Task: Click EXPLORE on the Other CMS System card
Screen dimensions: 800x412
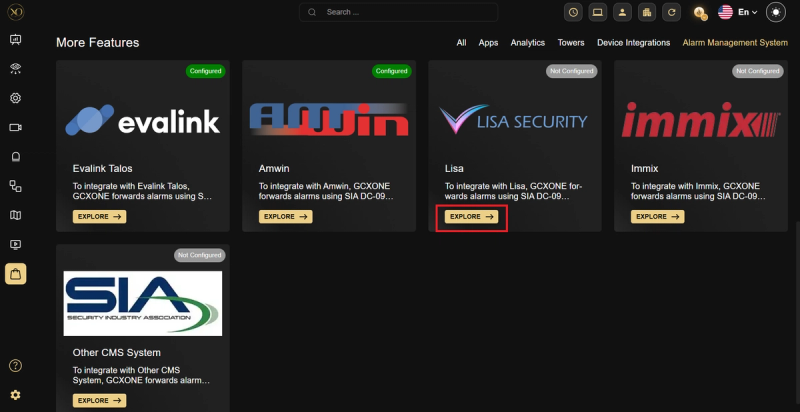Action: point(99,401)
